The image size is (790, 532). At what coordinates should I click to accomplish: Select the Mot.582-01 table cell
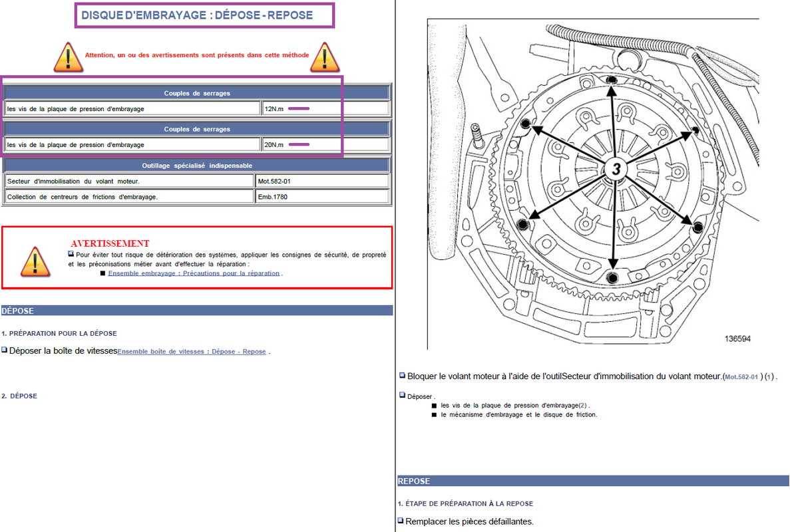pyautogui.click(x=323, y=181)
